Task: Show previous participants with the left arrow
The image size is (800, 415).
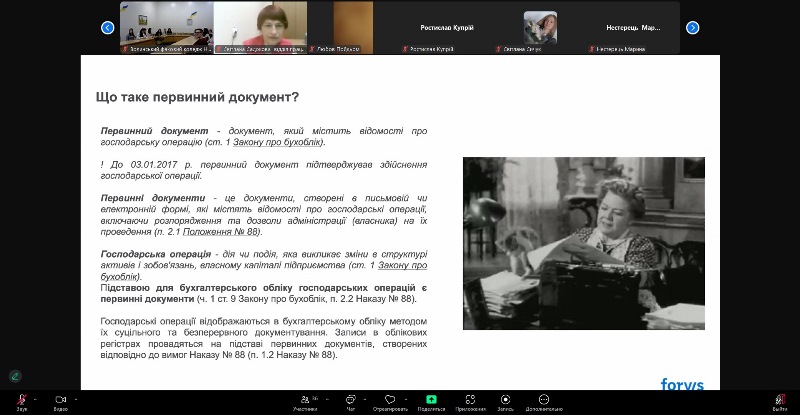Action: click(x=108, y=28)
